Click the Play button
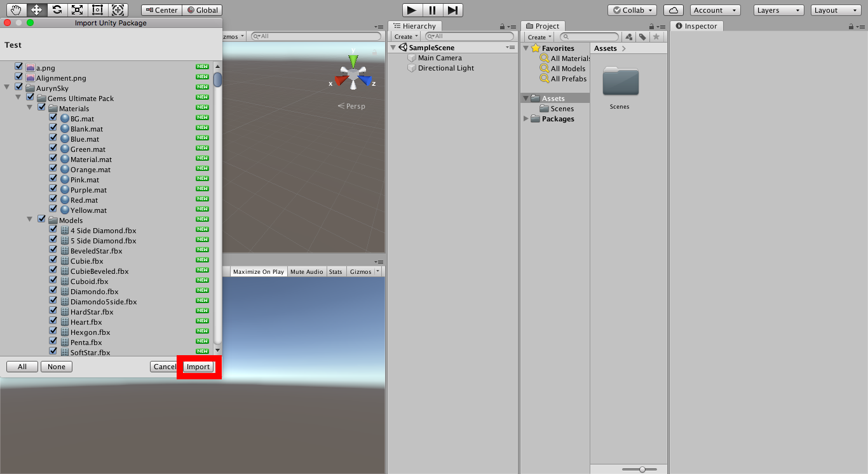The image size is (868, 474). (412, 10)
